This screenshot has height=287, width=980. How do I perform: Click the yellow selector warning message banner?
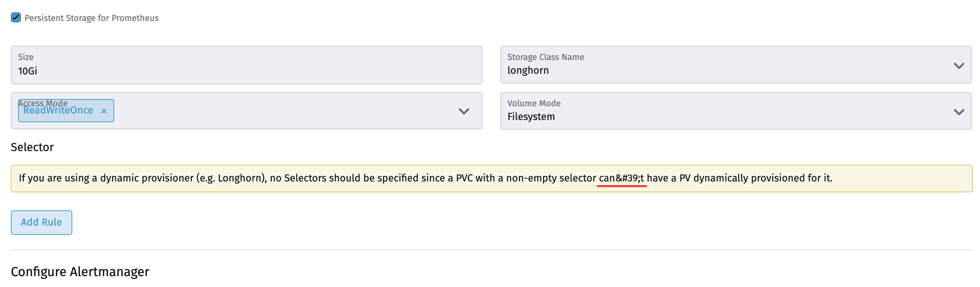pyautogui.click(x=490, y=177)
